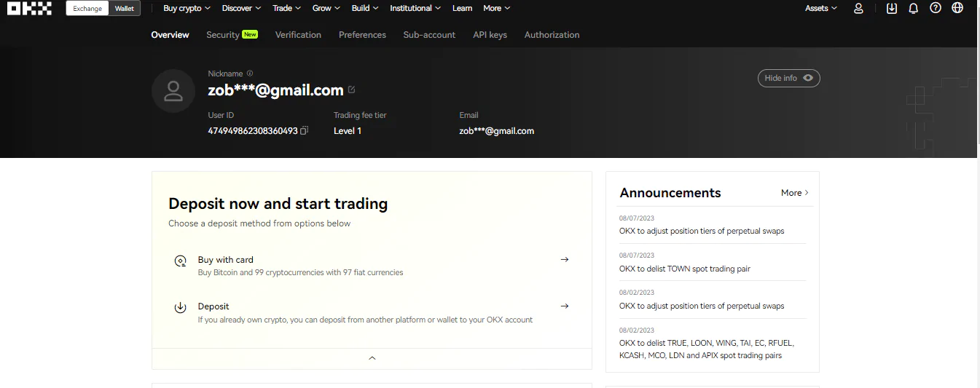Open the Verification tab
Viewport: 980px width, 388px height.
click(x=298, y=34)
